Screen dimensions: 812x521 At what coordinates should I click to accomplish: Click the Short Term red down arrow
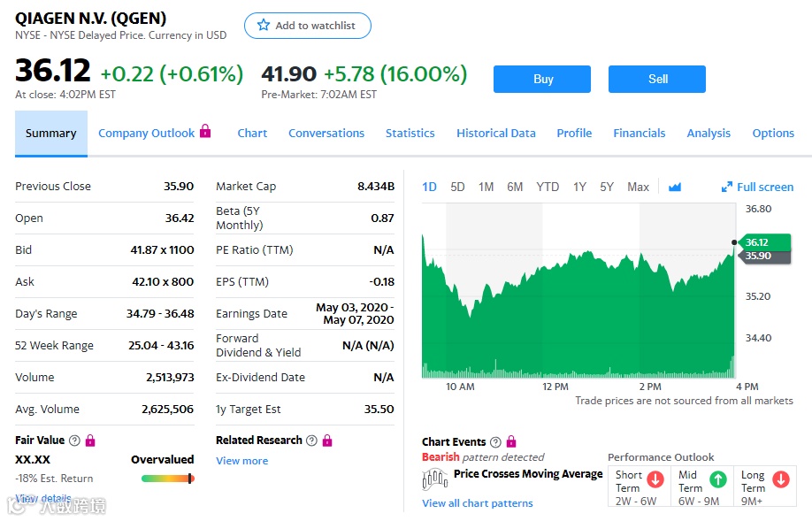(655, 479)
